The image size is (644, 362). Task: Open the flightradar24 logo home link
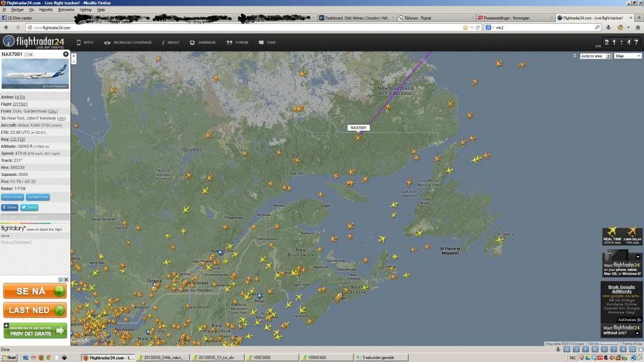click(x=34, y=42)
